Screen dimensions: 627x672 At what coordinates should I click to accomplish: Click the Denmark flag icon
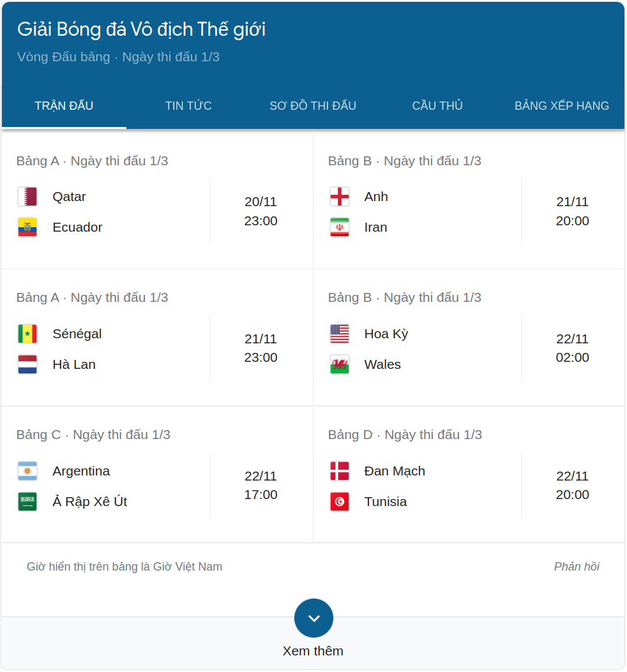340,471
